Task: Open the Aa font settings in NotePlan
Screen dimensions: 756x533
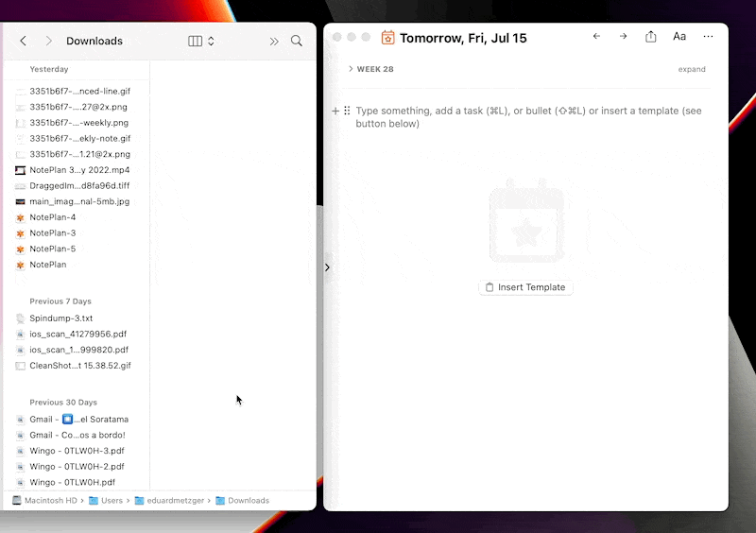Action: point(679,37)
